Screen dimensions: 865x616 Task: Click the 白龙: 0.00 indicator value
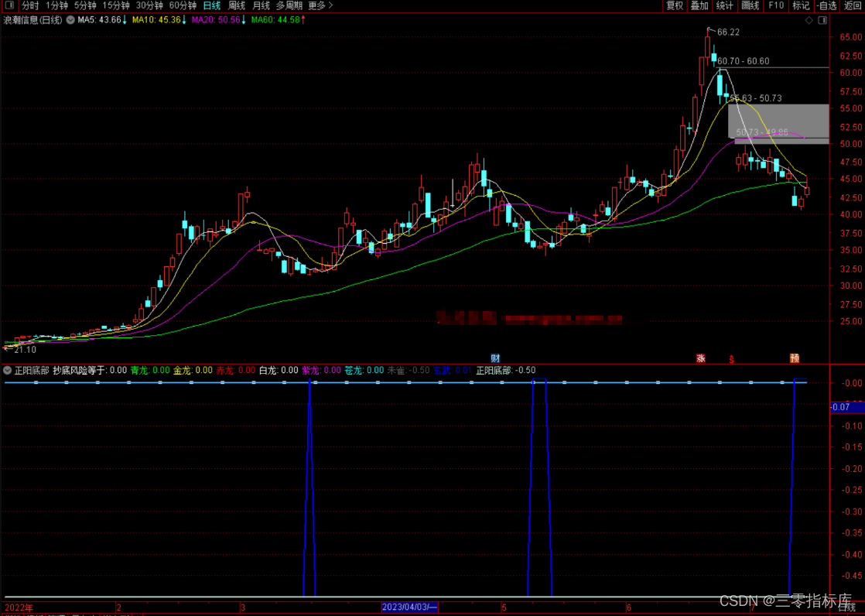279,371
